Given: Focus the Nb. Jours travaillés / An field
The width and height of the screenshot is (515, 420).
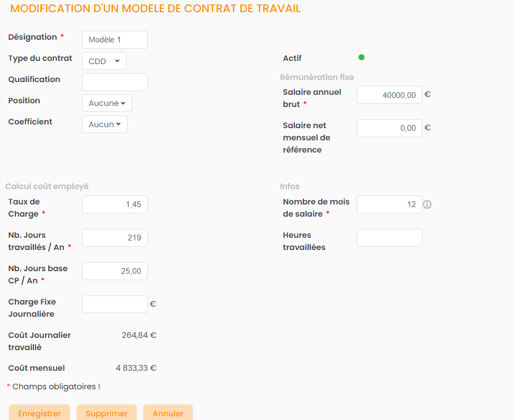Looking at the screenshot, I should point(115,238).
